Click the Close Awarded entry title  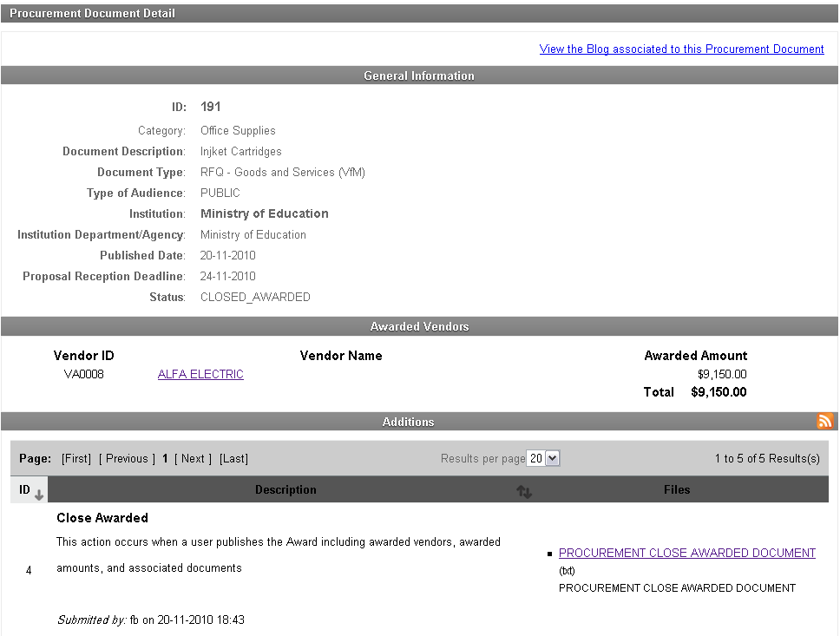102,518
